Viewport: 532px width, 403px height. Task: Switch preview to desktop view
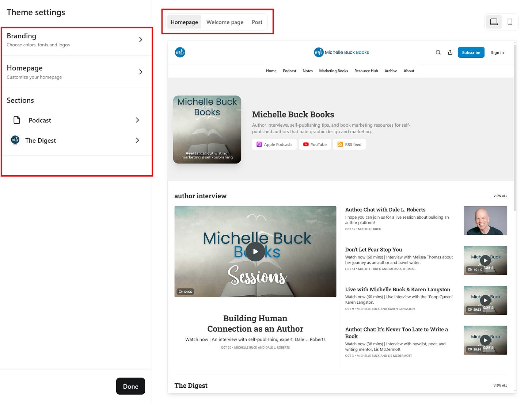(493, 22)
